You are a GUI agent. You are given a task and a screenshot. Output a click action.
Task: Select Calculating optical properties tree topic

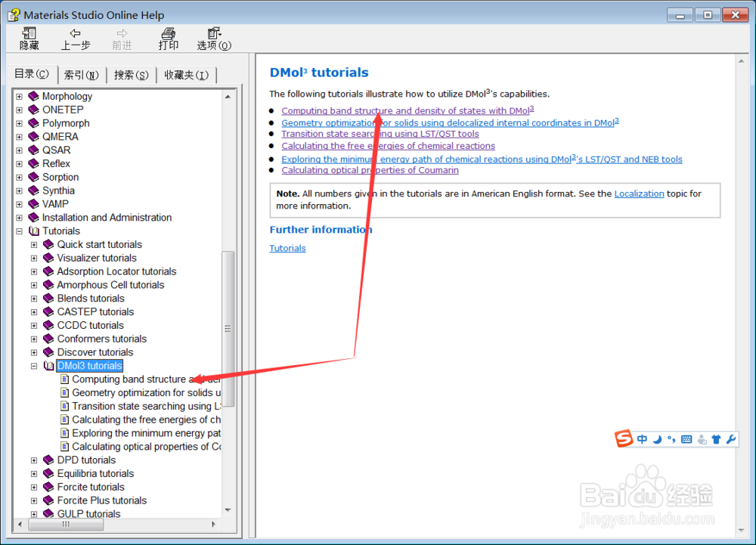pos(146,447)
